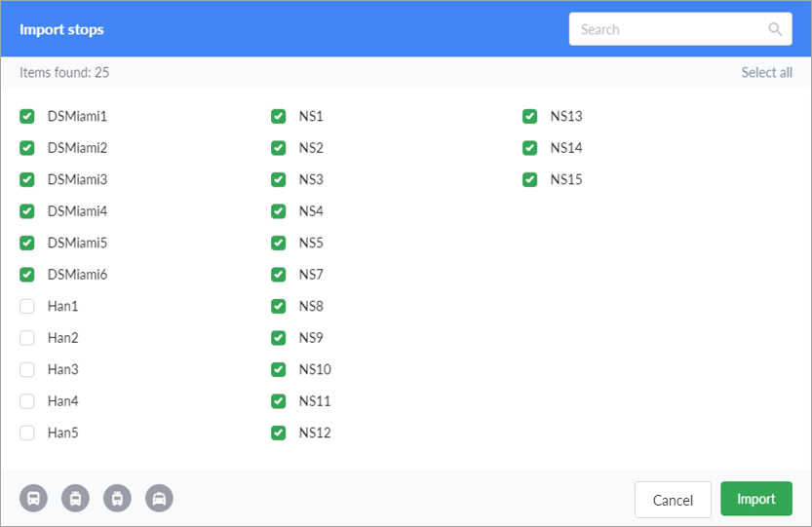Enable the Han1 stop checkbox

coord(27,307)
